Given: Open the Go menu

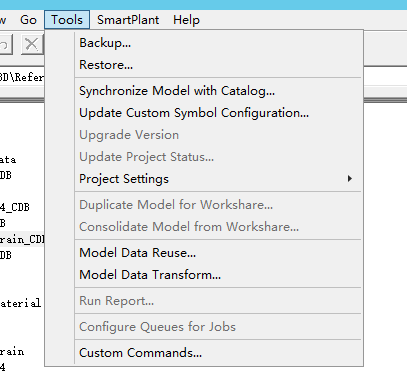Looking at the screenshot, I should point(28,20).
